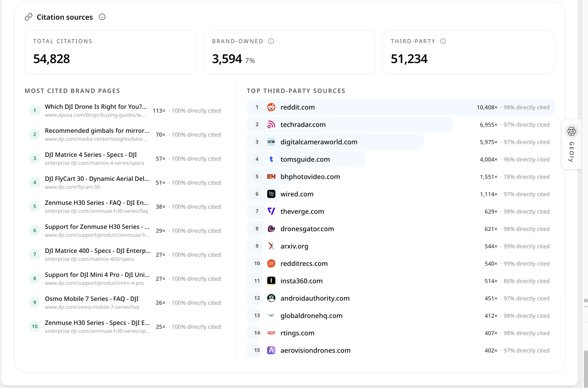Image resolution: width=588 pixels, height=388 pixels.
Task: Click the 78% directly cited label
Action: click(x=526, y=177)
